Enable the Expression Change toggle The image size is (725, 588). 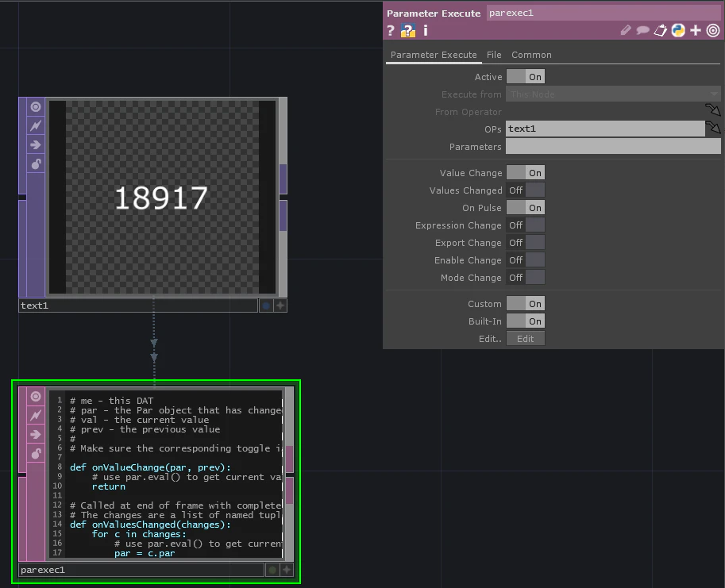point(525,225)
